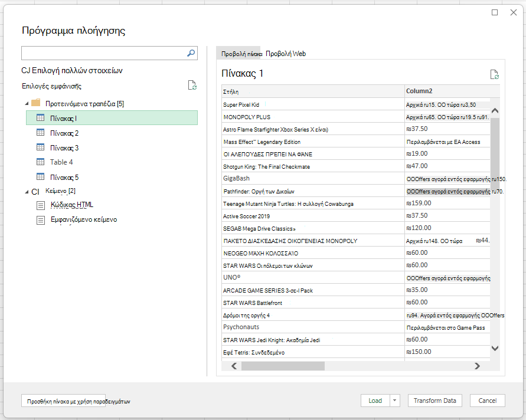Click the refresh icon beside Επιλογές εμφάνισης
Viewport: 526px width, 420px height.
tap(192, 85)
